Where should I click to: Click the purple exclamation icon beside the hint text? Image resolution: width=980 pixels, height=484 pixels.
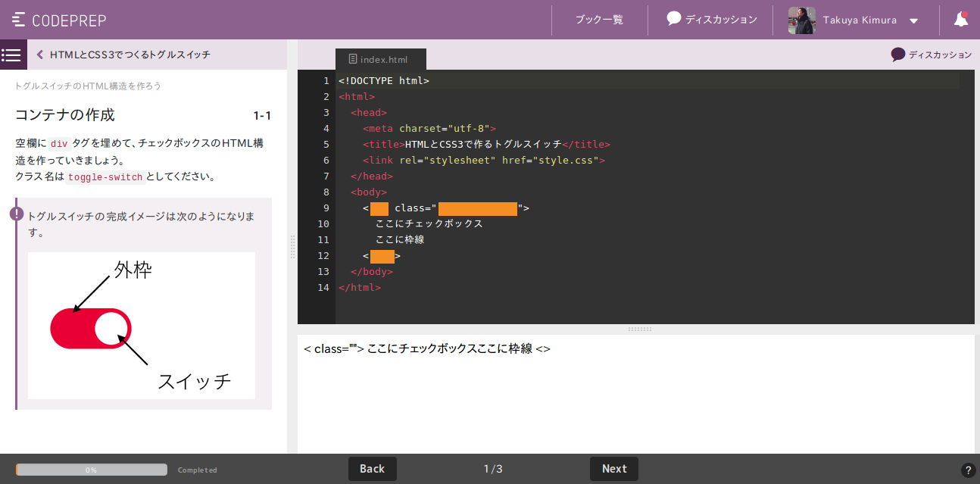pyautogui.click(x=16, y=214)
